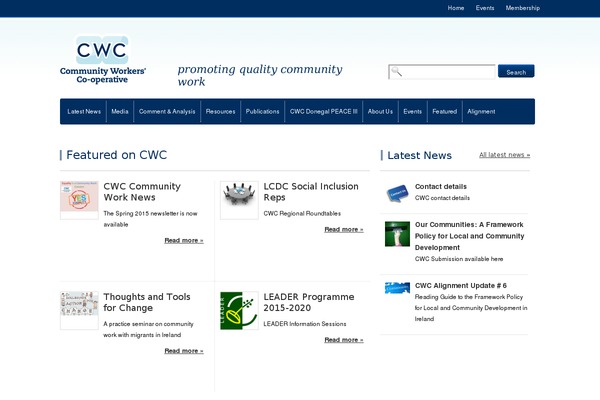Click the 'CWC Regional Roundtables' text
Image resolution: width=600 pixels, height=400 pixels.
click(302, 213)
